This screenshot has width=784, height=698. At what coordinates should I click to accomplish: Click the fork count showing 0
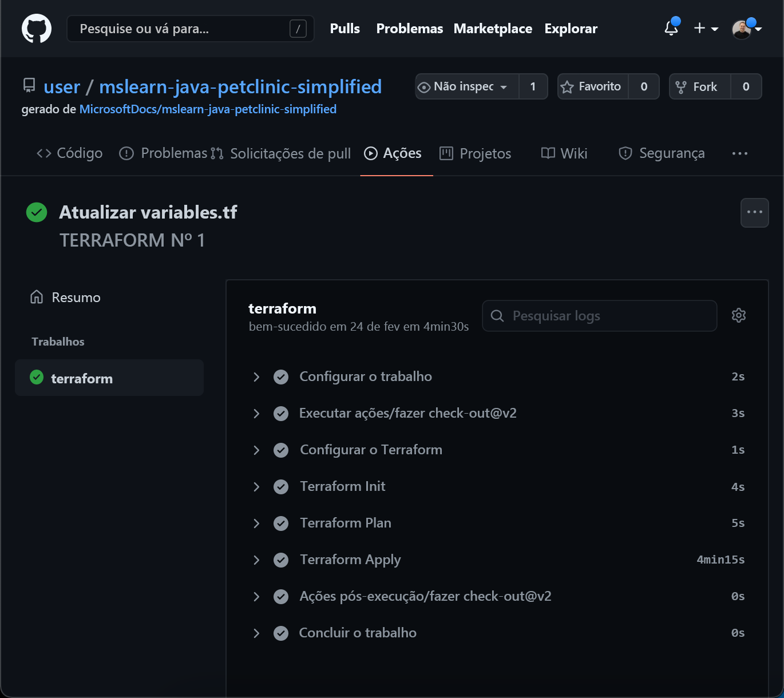(746, 86)
